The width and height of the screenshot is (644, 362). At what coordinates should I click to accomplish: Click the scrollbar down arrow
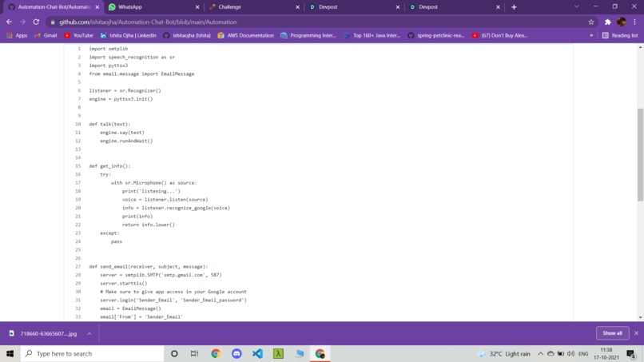point(640,317)
